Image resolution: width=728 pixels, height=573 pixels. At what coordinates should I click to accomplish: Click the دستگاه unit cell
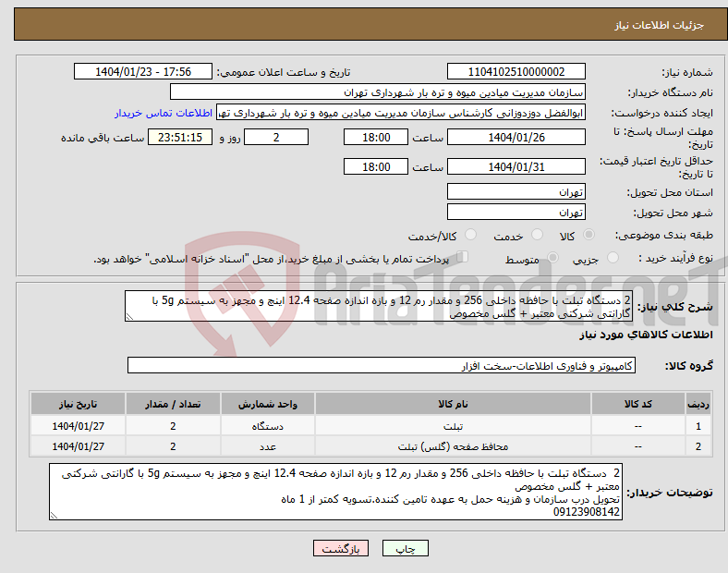click(x=268, y=426)
